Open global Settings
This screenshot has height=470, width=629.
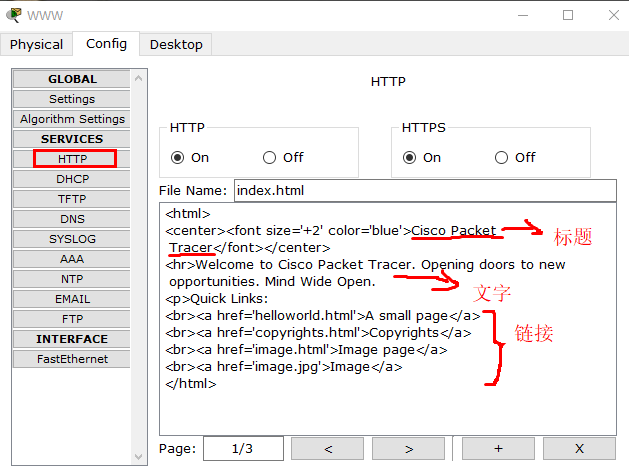coord(72,99)
